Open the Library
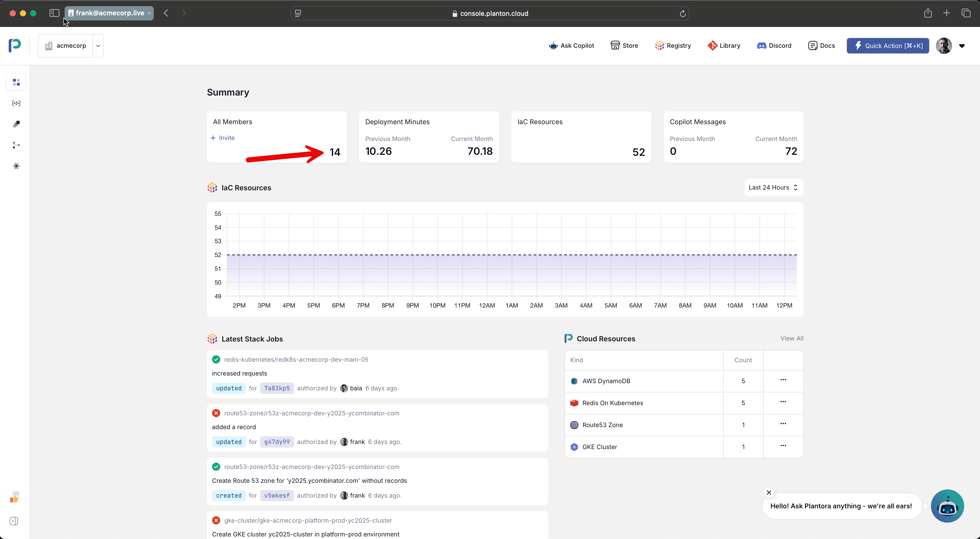 point(724,46)
